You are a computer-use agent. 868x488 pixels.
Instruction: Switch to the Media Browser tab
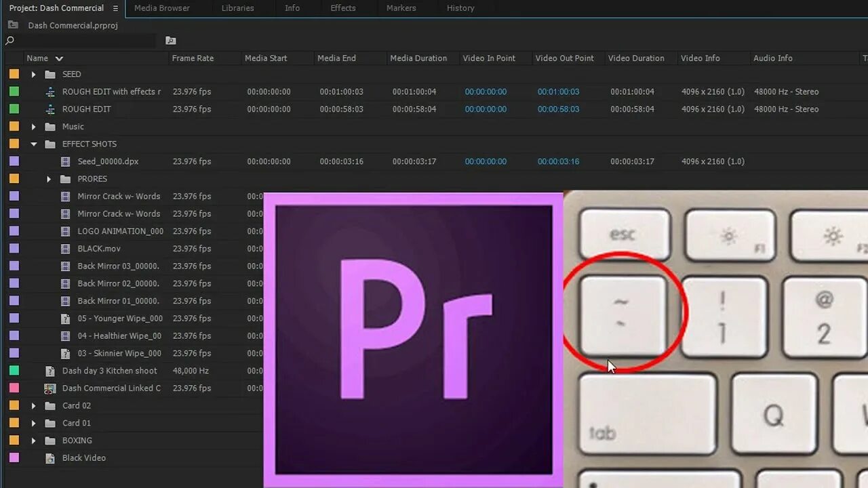(162, 8)
